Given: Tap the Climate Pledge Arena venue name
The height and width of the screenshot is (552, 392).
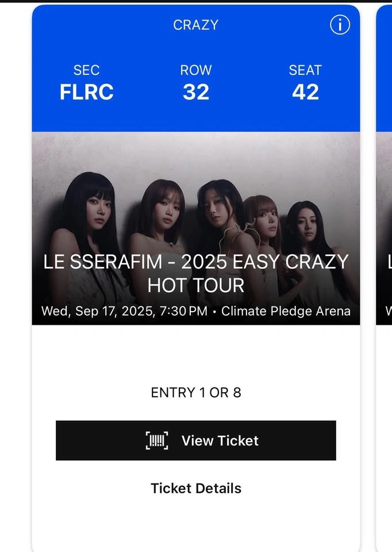Looking at the screenshot, I should coord(286,311).
